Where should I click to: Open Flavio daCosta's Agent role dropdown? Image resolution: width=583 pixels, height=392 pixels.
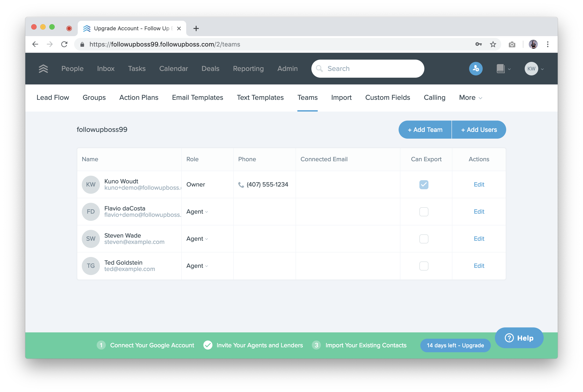tap(197, 212)
